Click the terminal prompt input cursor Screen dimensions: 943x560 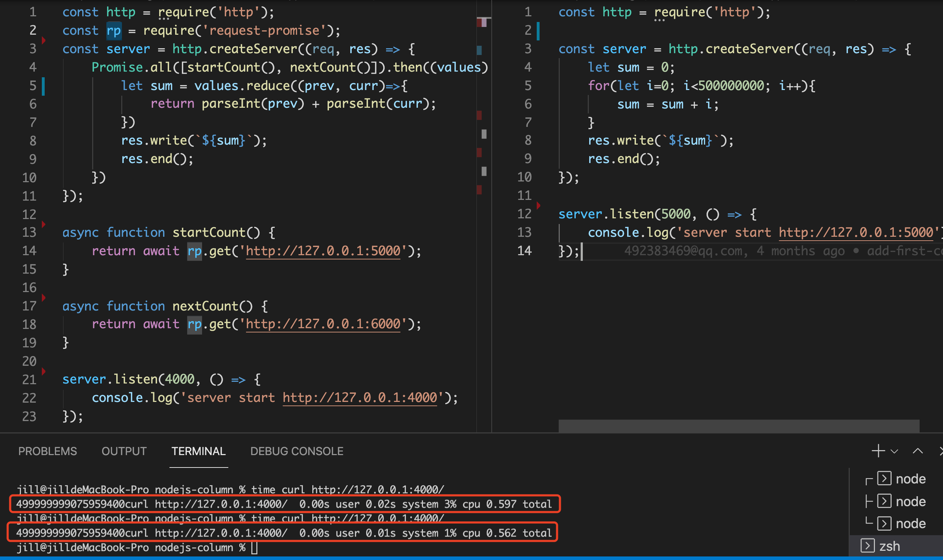coord(254,548)
